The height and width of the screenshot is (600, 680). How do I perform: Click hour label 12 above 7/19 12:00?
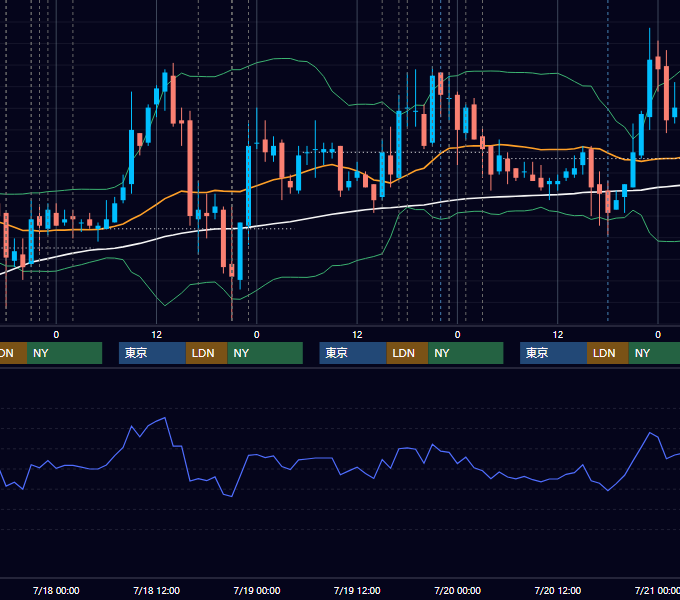357,335
